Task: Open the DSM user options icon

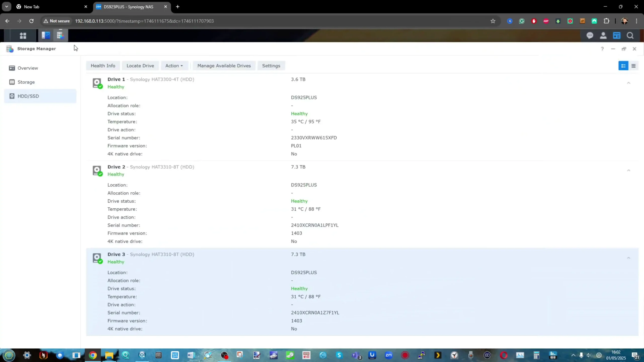Action: pos(603,35)
